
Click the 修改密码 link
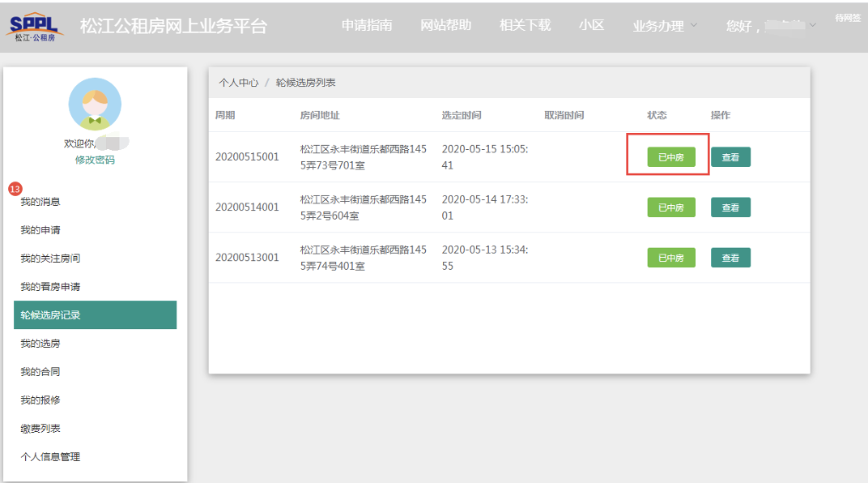[95, 160]
